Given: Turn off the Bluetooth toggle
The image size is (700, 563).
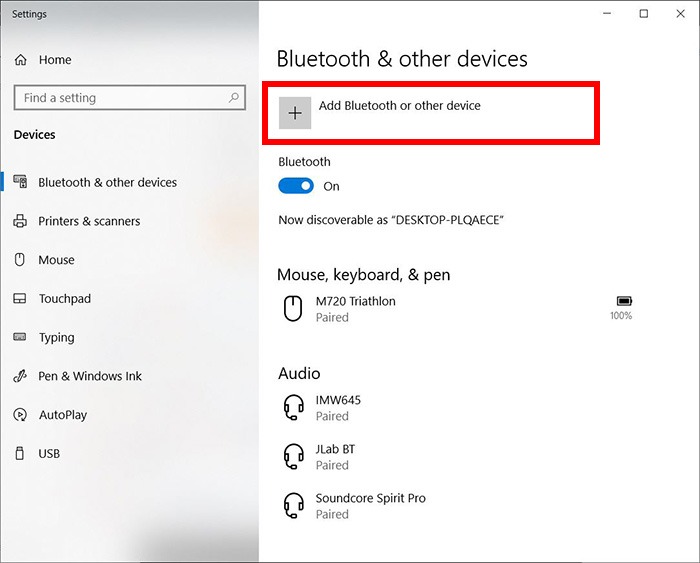Looking at the screenshot, I should (x=296, y=186).
